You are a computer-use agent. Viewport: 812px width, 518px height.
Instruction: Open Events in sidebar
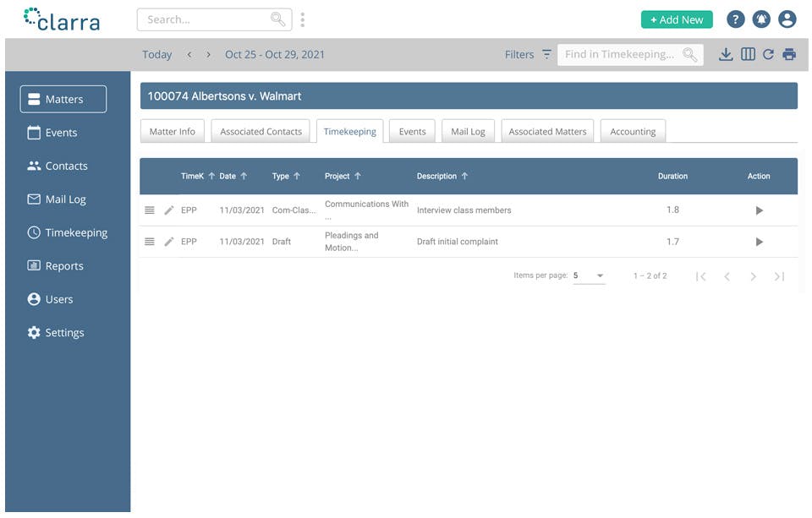(52, 133)
